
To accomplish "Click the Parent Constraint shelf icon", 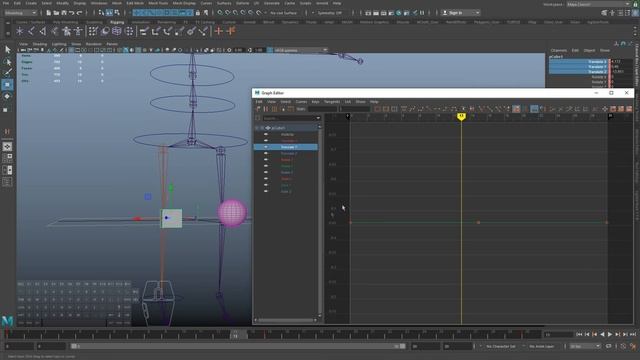I will pyautogui.click(x=144, y=31).
